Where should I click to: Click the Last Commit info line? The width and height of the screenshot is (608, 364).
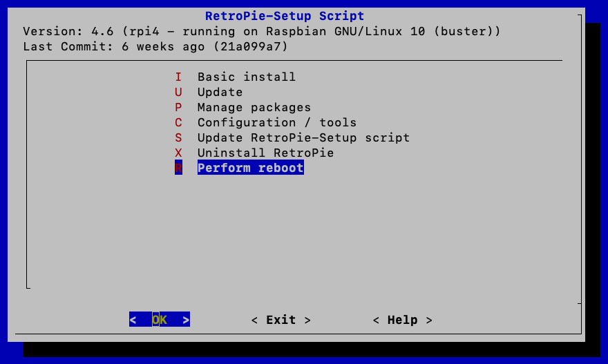tap(155, 46)
